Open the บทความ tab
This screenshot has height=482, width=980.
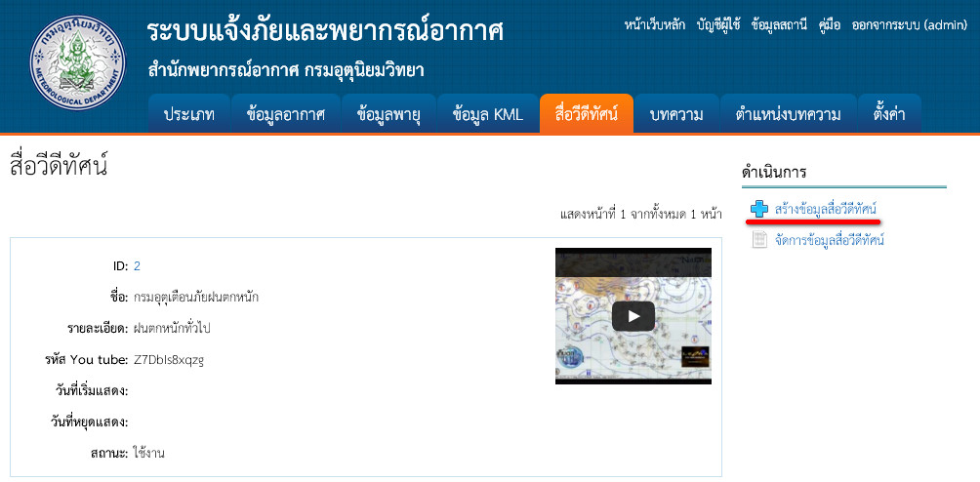coord(676,114)
